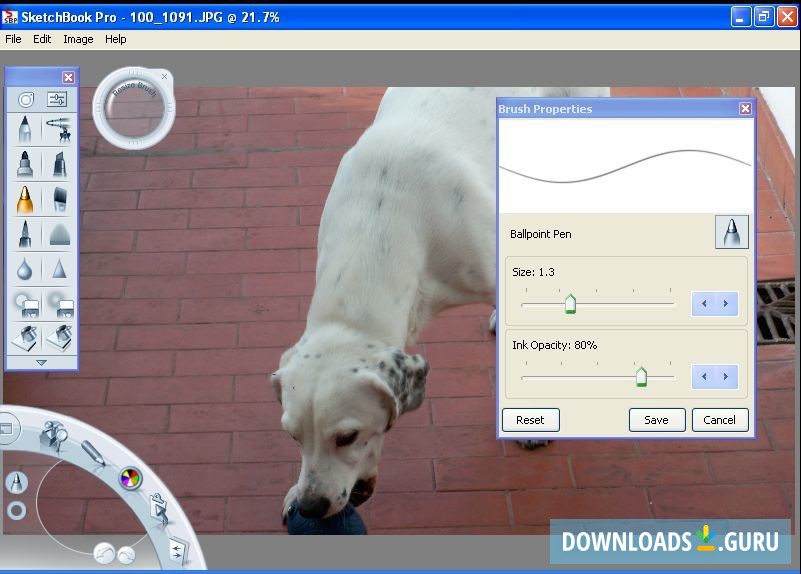
Task: Select the chisel-tip marker tool
Action: [59, 164]
